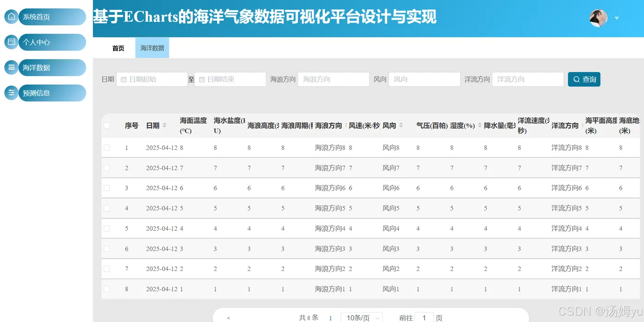This screenshot has height=322, width=644.
Task: Sort by the 风向 column arrows
Action: [x=401, y=125]
